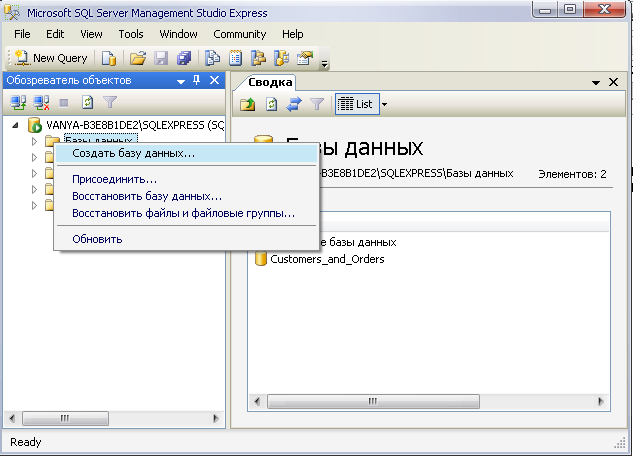The image size is (633, 456).
Task: Choose Создать базу данных… from context menu
Action: point(186,153)
